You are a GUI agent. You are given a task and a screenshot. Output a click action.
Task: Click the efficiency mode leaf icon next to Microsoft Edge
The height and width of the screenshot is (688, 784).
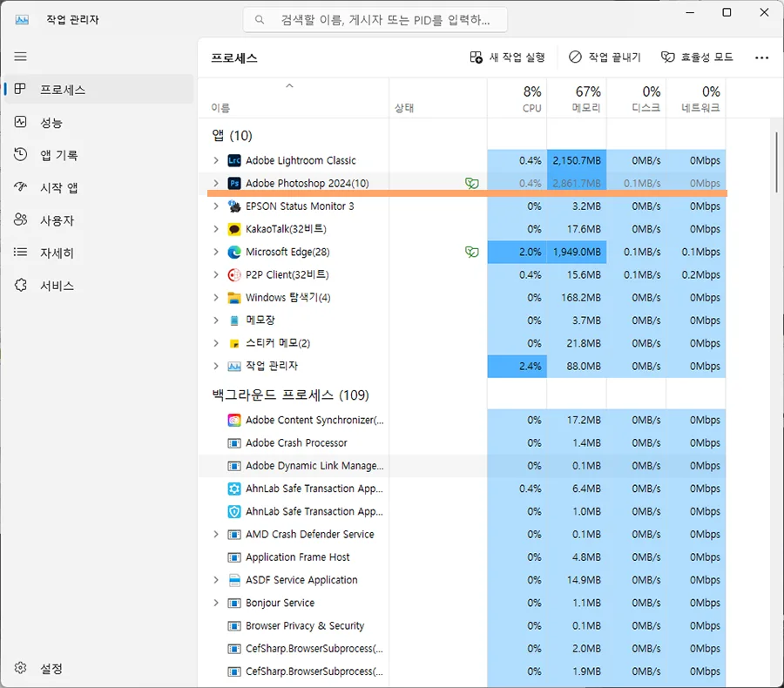(x=471, y=252)
